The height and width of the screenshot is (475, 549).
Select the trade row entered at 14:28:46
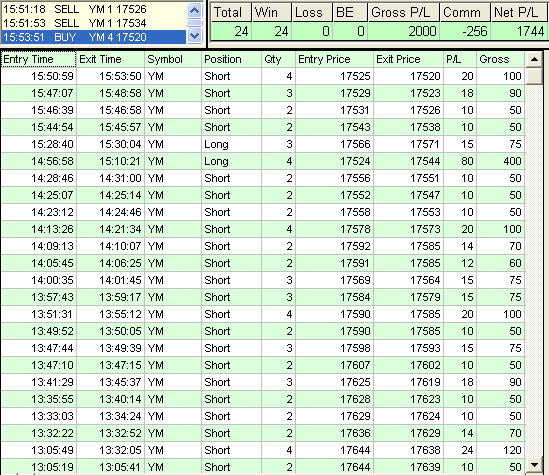263,178
